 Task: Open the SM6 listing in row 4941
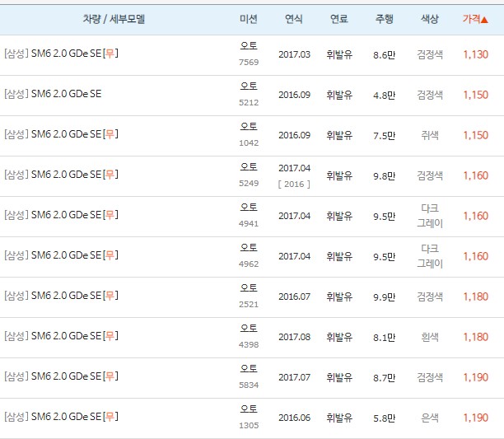[61, 215]
